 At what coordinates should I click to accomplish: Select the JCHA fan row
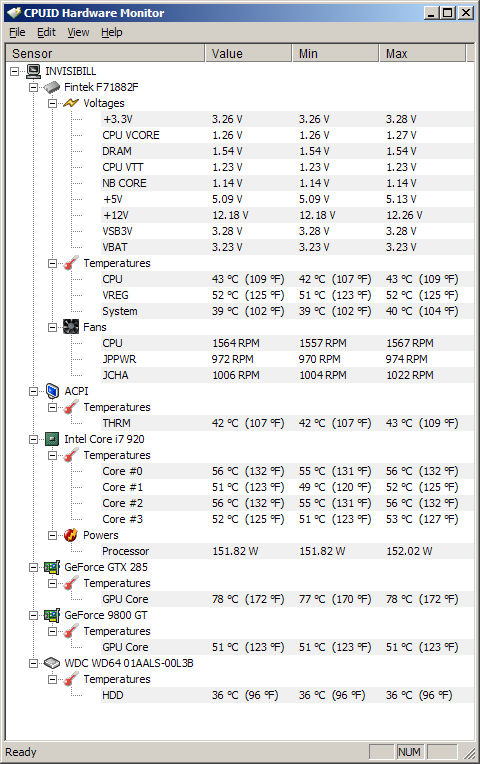pos(287,375)
